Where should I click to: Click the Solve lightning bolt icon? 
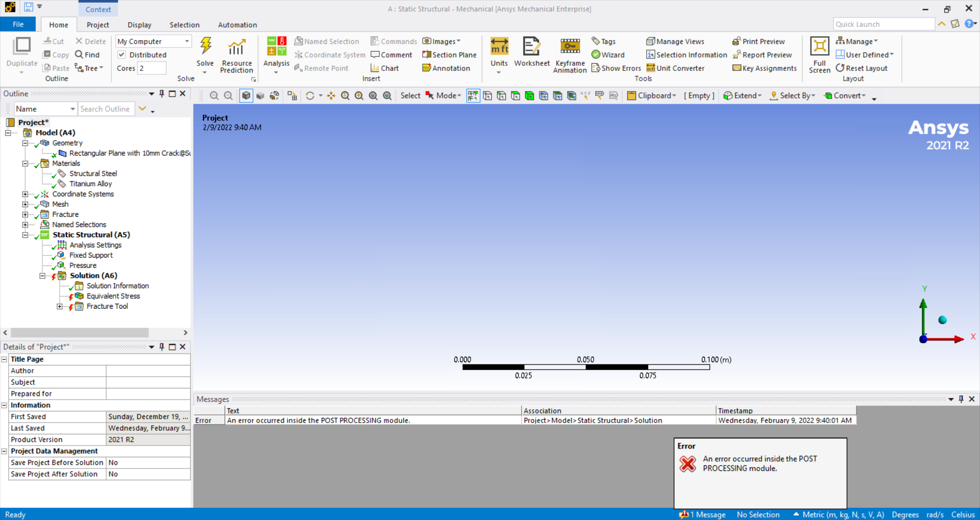point(206,46)
